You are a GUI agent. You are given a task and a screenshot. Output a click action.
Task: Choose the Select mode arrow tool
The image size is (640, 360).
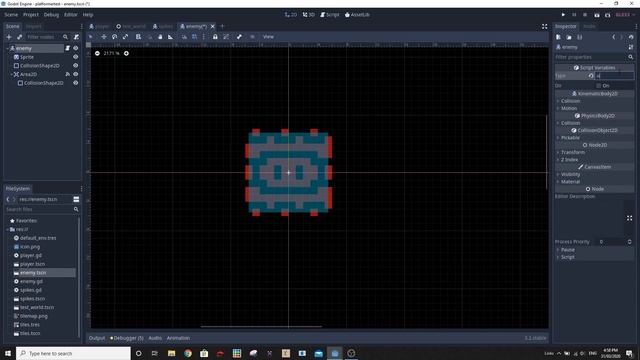point(91,37)
